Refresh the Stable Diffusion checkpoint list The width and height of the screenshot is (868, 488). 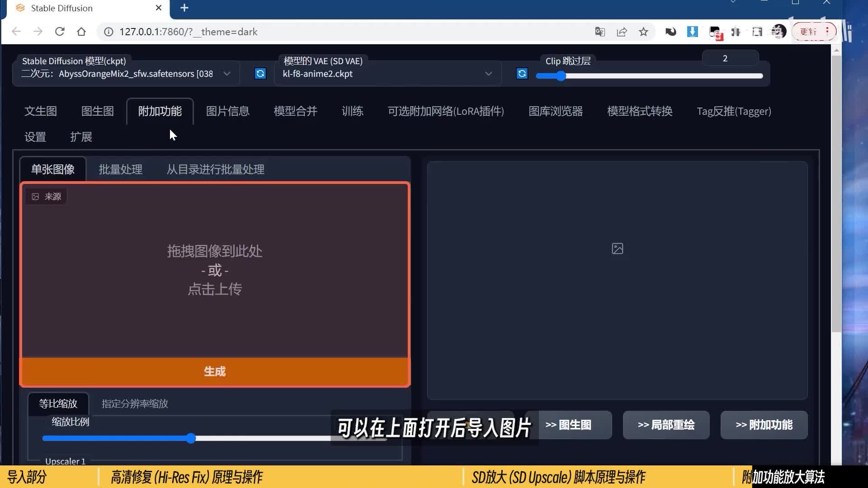pyautogui.click(x=260, y=74)
